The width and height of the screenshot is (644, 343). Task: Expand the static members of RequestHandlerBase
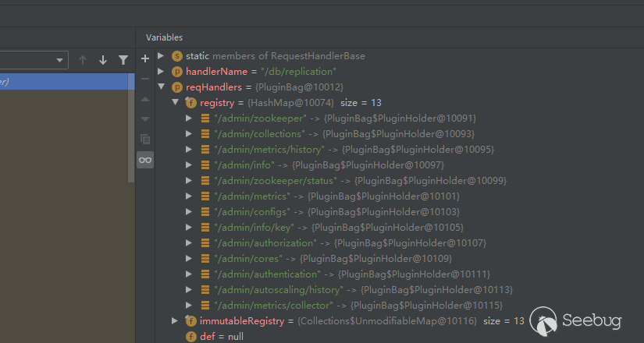click(161, 56)
